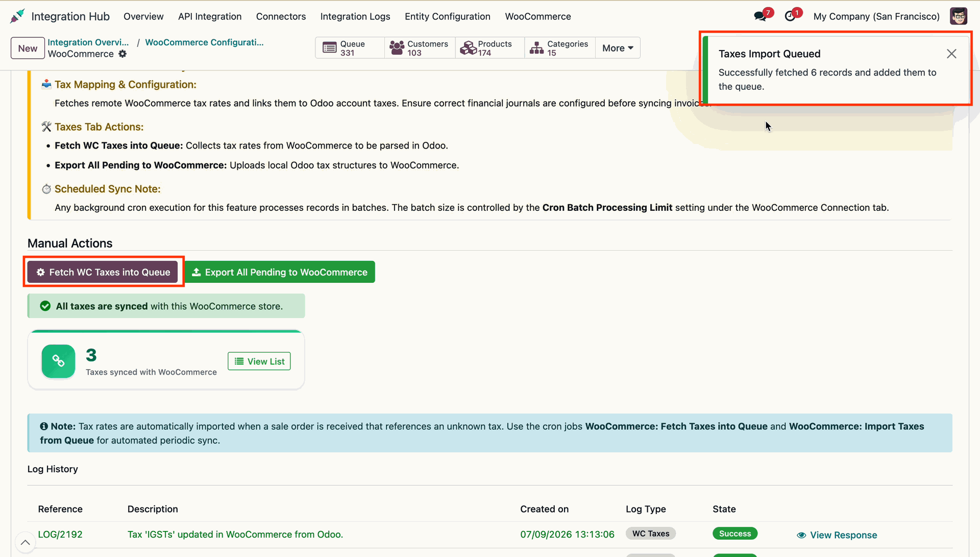
Task: Click the Log History heading
Action: (x=53, y=469)
